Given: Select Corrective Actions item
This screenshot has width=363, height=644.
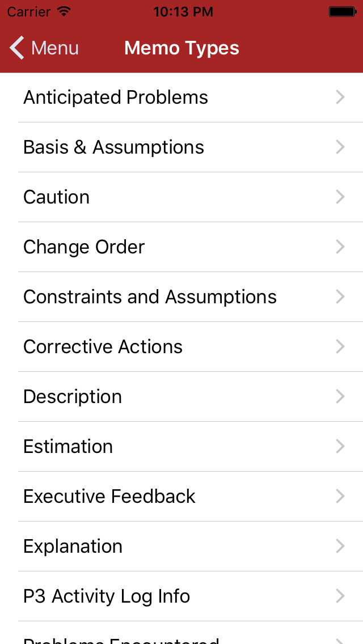Looking at the screenshot, I should (103, 347).
